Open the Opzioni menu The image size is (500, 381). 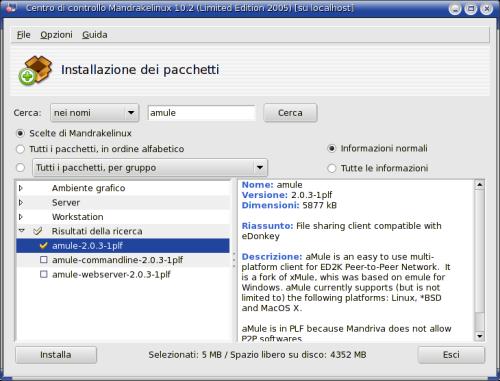pos(56,35)
